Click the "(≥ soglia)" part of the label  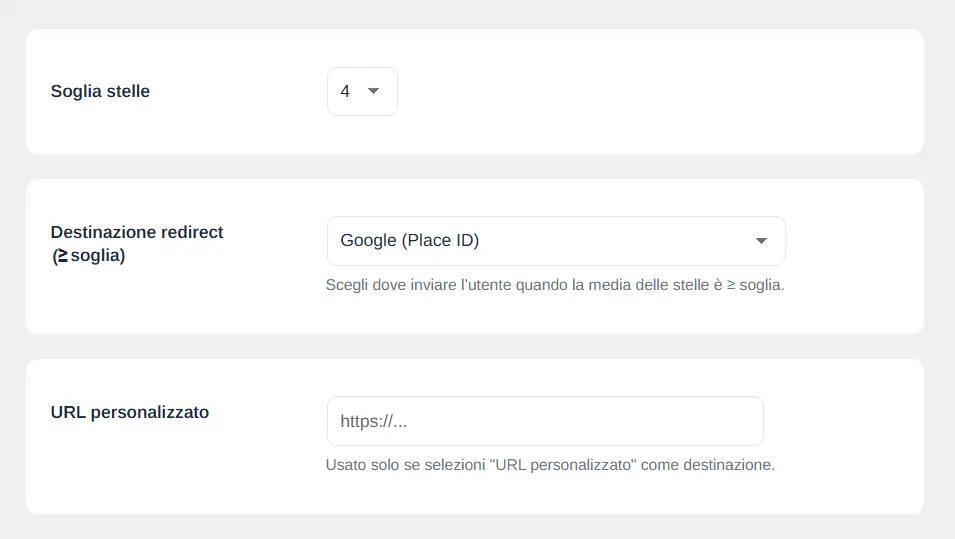[x=88, y=255]
